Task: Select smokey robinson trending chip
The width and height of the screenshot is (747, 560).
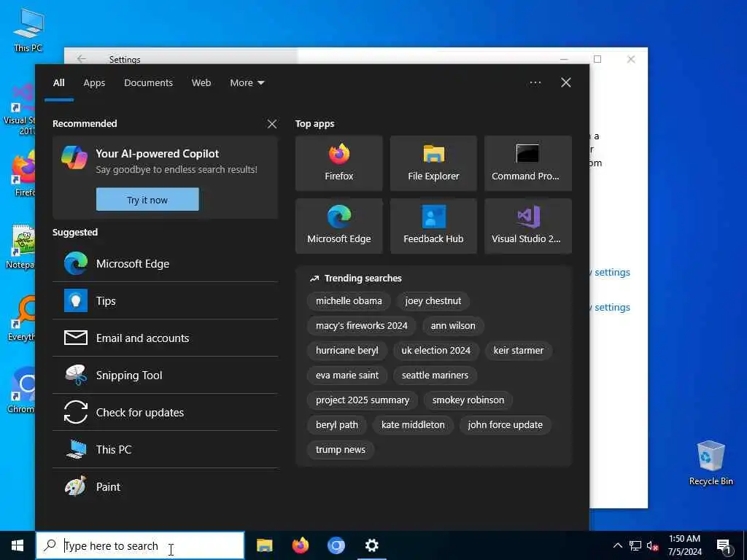Action: click(x=468, y=400)
